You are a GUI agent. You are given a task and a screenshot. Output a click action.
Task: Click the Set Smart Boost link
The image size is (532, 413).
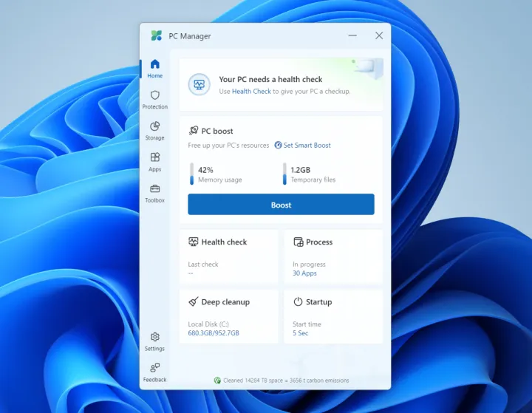tap(307, 146)
